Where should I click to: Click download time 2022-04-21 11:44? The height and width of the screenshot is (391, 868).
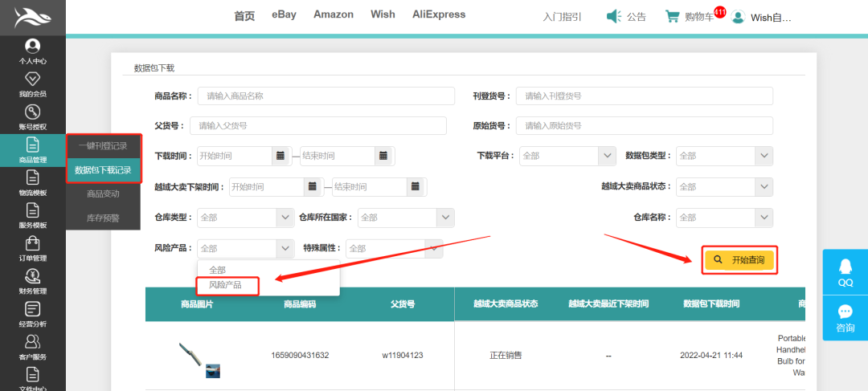711,355
